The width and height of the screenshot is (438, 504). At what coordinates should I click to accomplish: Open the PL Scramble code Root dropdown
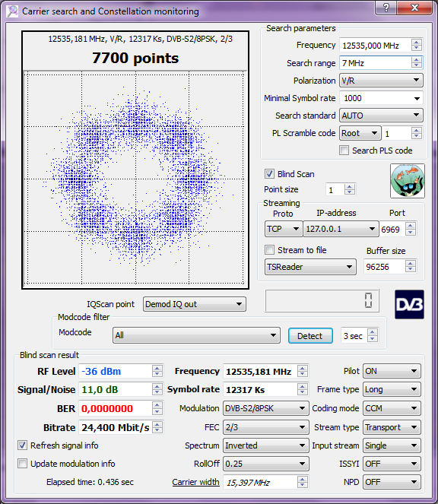tap(360, 133)
